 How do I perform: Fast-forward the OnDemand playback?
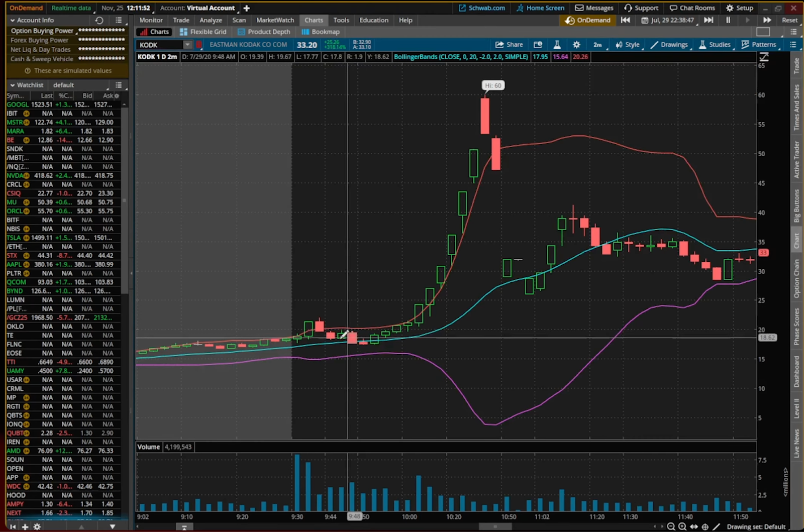[x=767, y=20]
